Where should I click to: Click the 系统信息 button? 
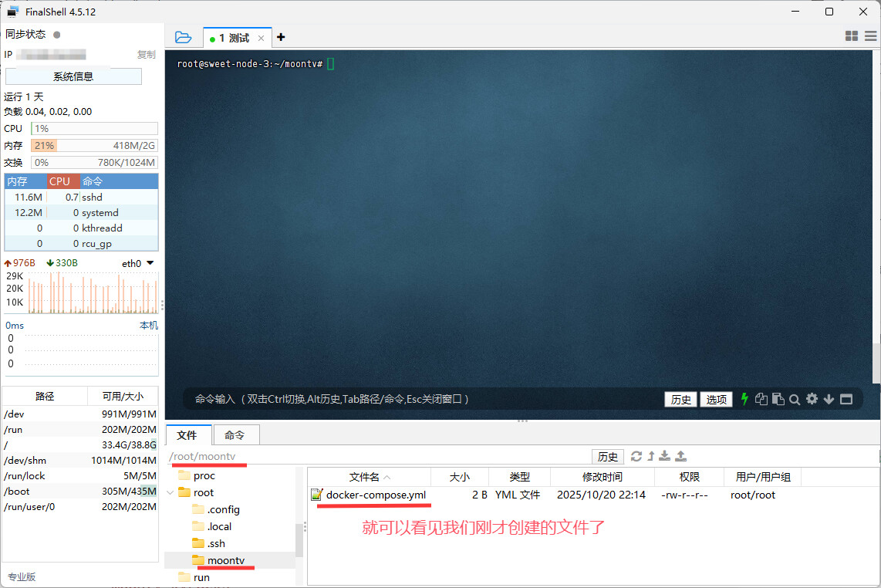pyautogui.click(x=73, y=76)
